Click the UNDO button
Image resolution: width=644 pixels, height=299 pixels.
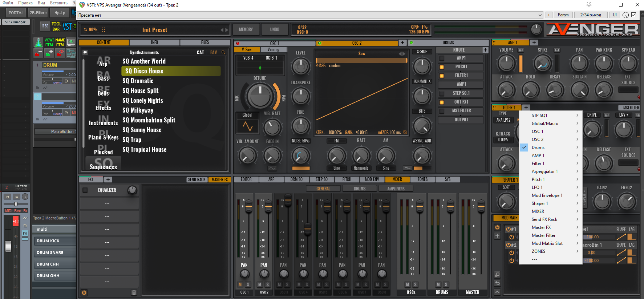[275, 29]
